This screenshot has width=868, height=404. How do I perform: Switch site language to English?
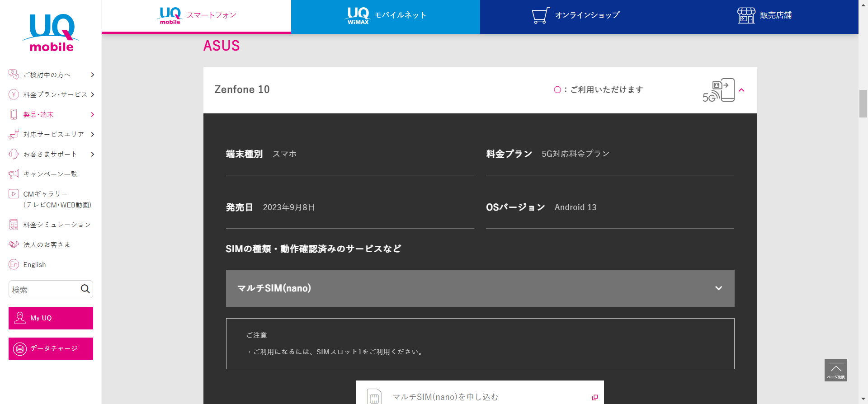pyautogui.click(x=34, y=264)
